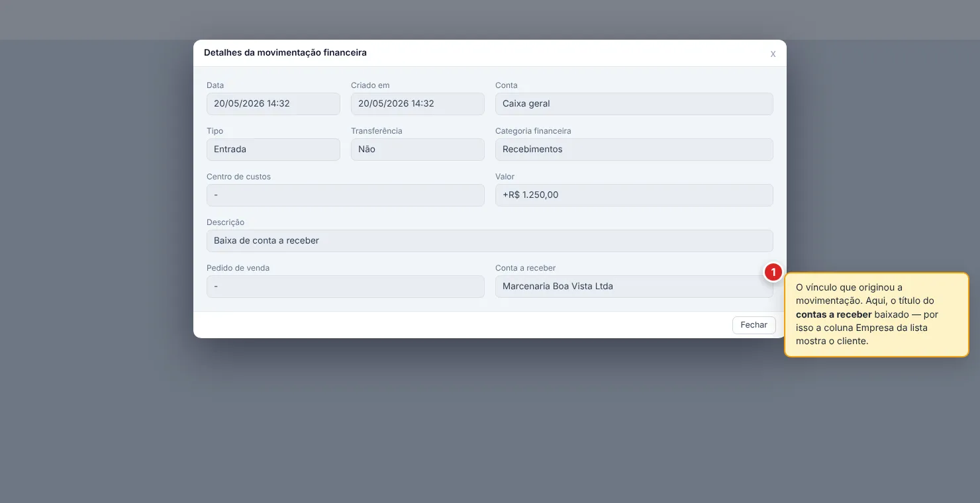Click the Conta a receber label
This screenshot has width=980, height=503.
tap(526, 268)
